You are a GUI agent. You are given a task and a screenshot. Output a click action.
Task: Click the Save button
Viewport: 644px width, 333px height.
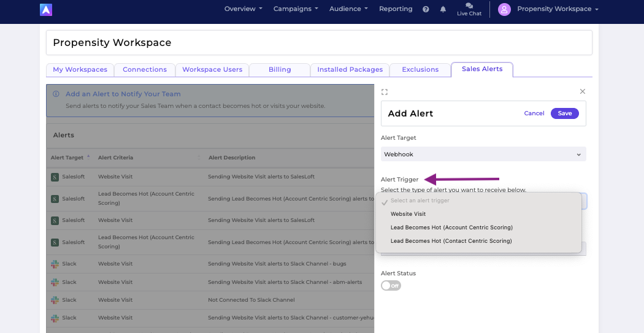(565, 113)
